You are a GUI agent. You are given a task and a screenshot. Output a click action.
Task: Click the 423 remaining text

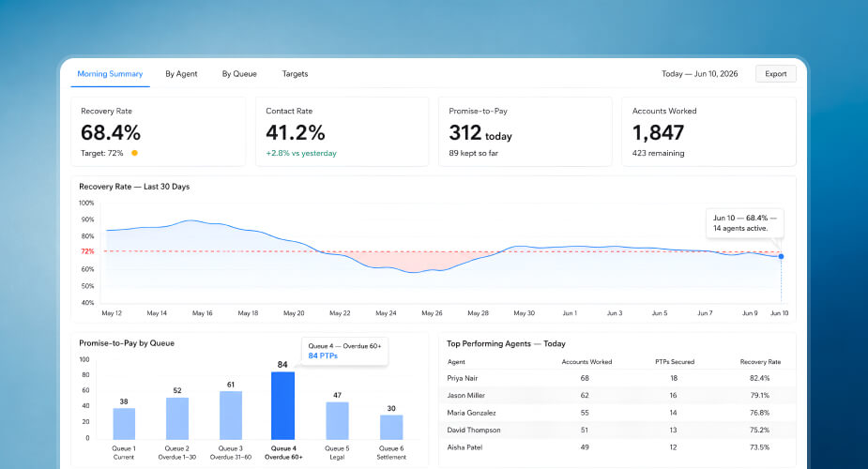click(x=658, y=153)
